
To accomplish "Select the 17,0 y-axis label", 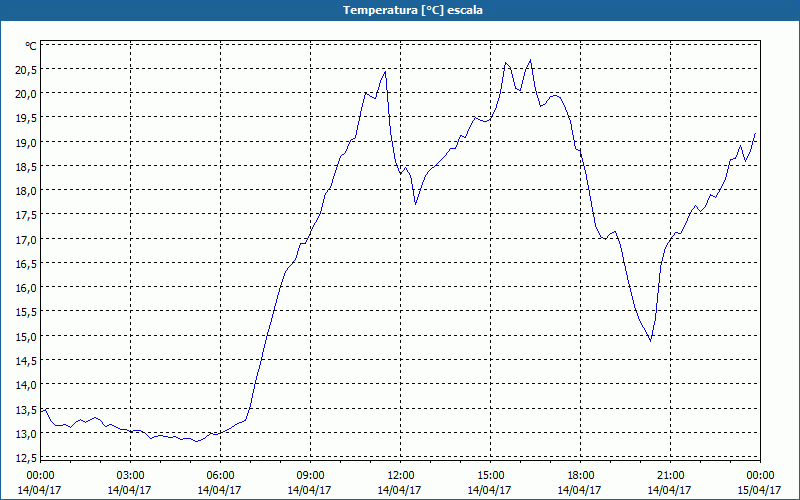I will pyautogui.click(x=26, y=240).
